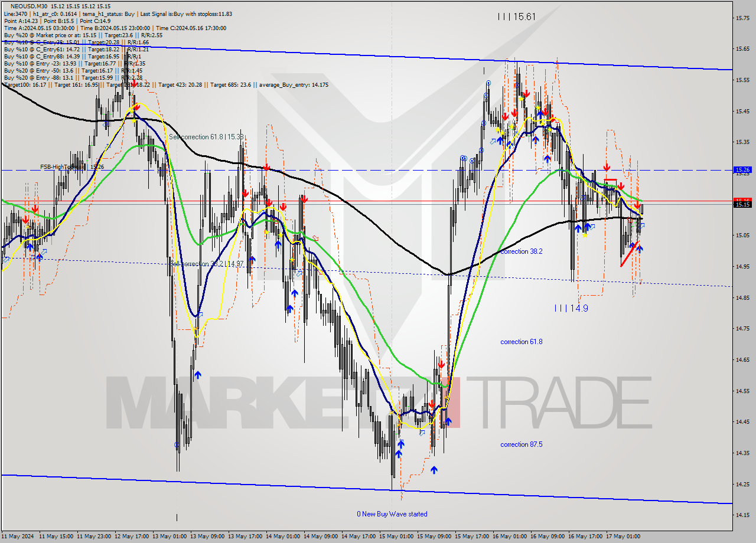Viewport: 756px width, 543px height.
Task: Select the 'correction 61.8' label
Action: pyautogui.click(x=521, y=342)
